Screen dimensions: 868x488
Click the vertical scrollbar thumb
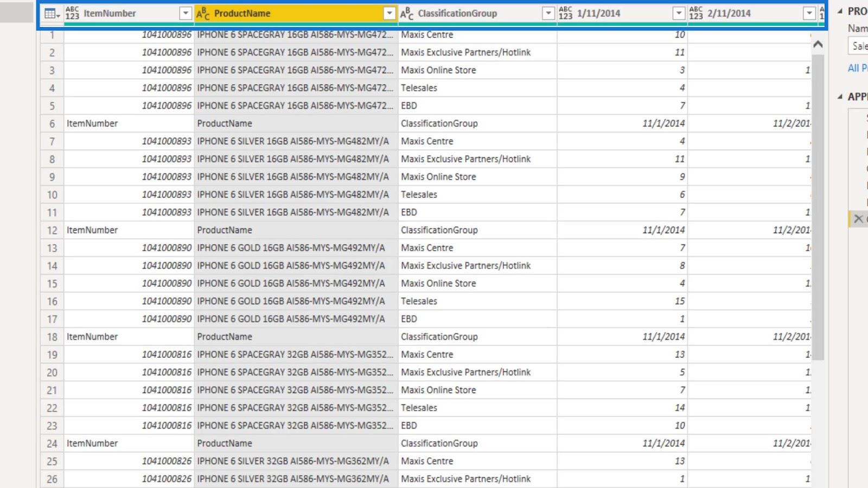(818, 207)
